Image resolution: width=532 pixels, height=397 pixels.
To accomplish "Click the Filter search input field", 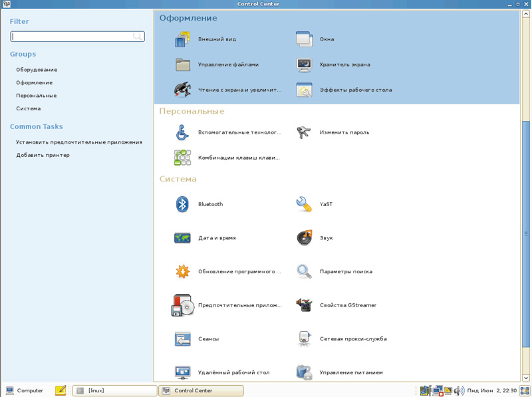I will [x=72, y=37].
